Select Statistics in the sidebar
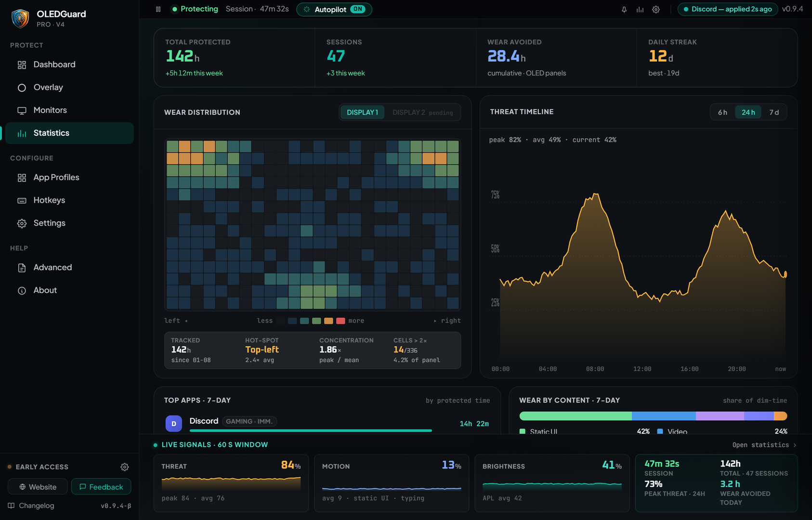 click(x=69, y=133)
